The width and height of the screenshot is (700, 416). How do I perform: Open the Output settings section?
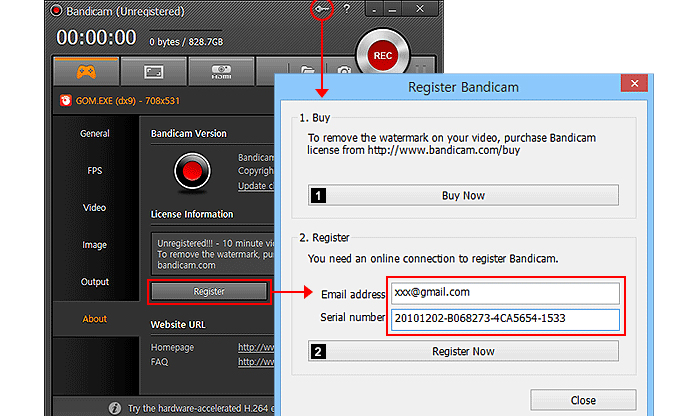95,282
